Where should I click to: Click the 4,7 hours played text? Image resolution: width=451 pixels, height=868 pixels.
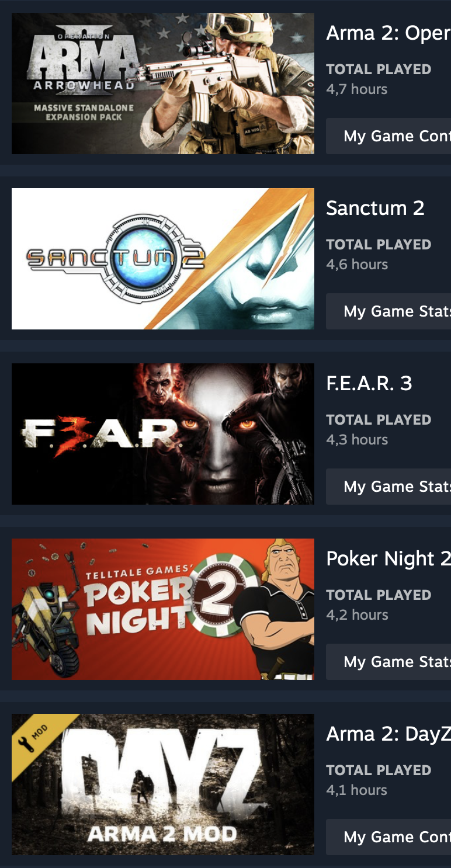pos(357,89)
